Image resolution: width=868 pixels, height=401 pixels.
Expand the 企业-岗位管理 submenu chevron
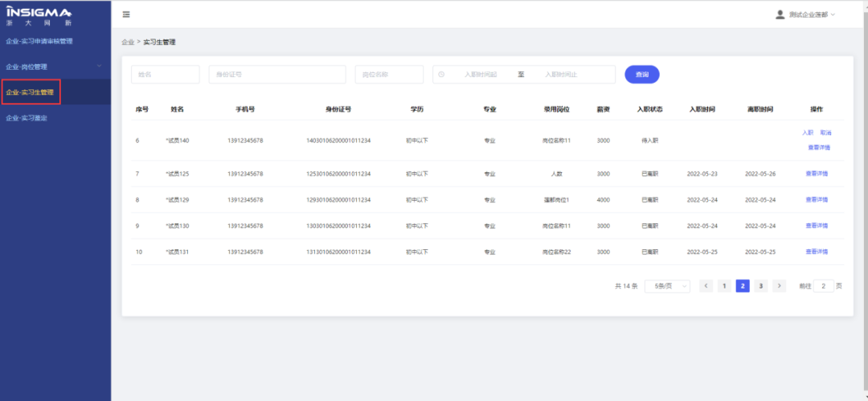(x=99, y=66)
